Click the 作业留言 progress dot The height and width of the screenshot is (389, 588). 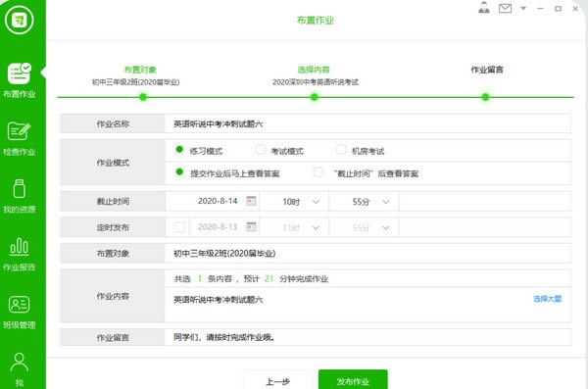485,97
